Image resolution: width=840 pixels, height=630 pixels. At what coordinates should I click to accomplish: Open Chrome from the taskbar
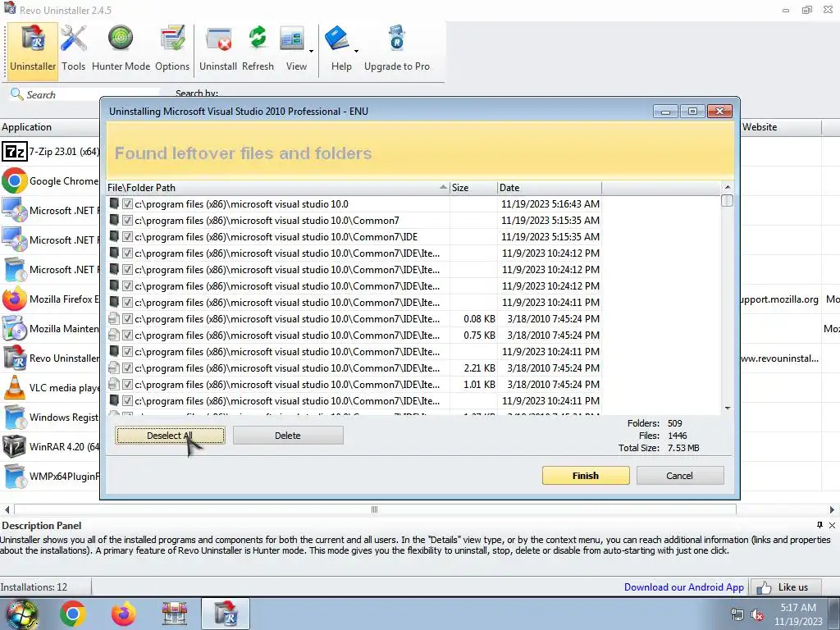coord(73,614)
